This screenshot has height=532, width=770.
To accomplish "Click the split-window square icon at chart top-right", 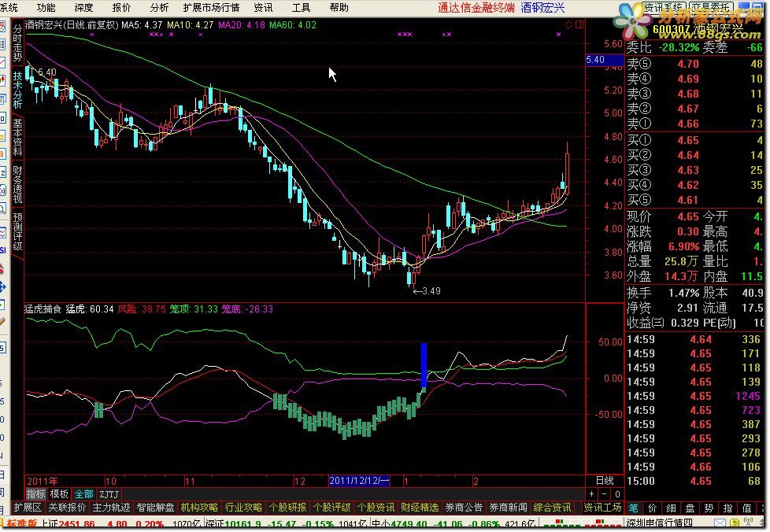I will [579, 24].
